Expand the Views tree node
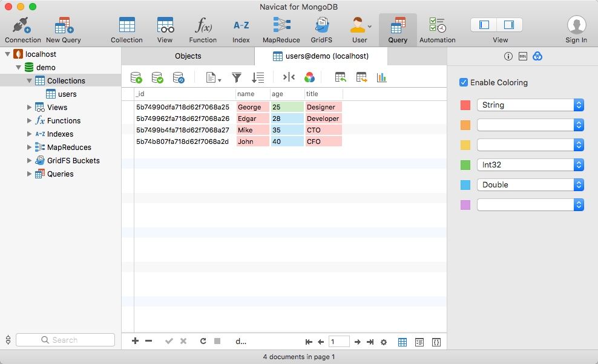Screen dimensions: 598x364 pos(29,108)
